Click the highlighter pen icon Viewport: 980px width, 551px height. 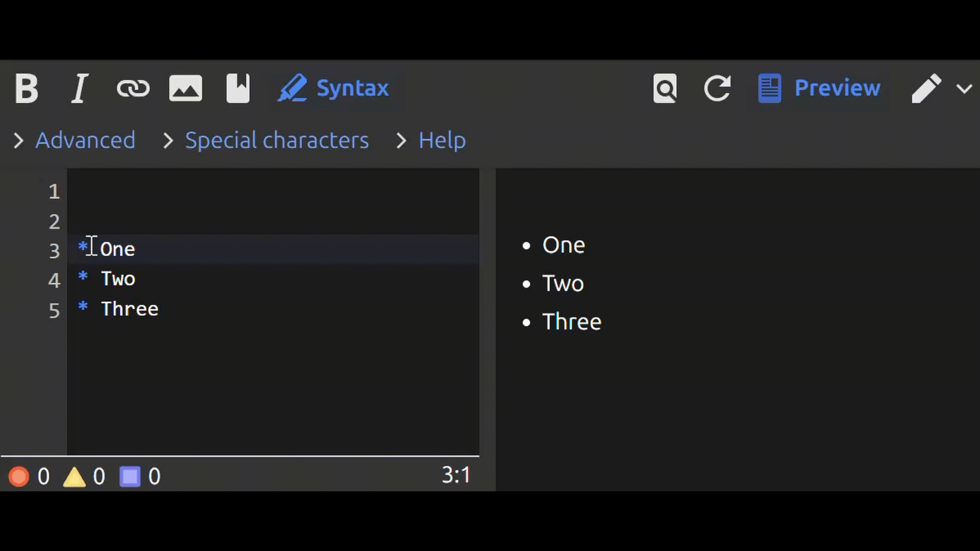coord(292,88)
